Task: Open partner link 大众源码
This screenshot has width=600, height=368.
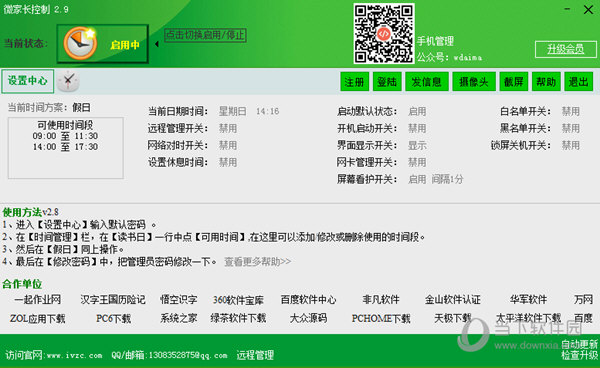Action: (x=308, y=318)
